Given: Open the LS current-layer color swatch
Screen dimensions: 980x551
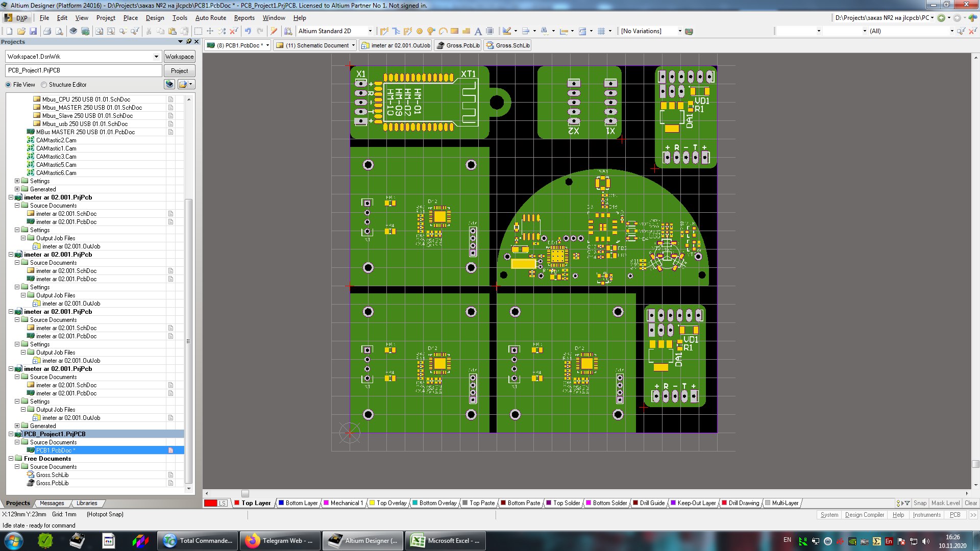Looking at the screenshot, I should (x=211, y=503).
